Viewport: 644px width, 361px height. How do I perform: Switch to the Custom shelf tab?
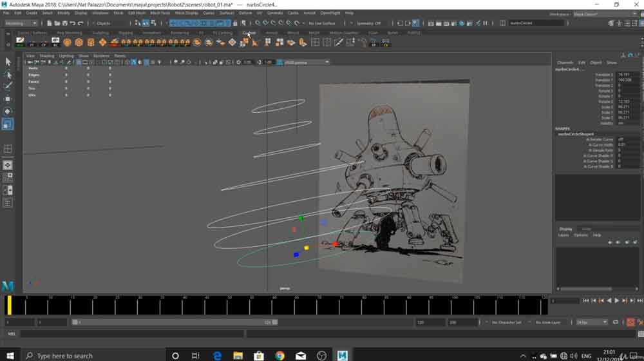(x=249, y=32)
